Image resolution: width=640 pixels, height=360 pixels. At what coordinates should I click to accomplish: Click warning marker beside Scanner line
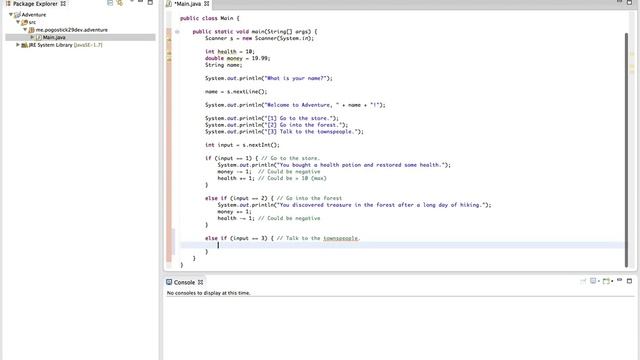(169, 39)
